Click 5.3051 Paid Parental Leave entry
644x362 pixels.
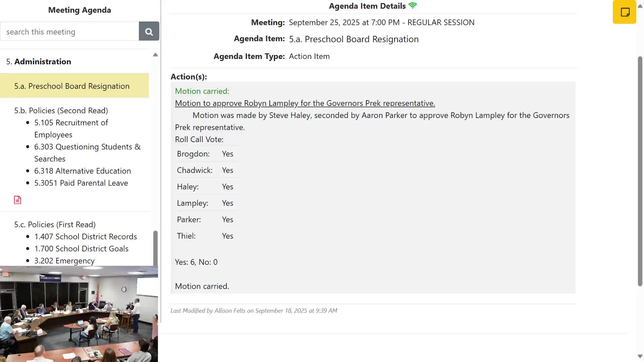(81, 183)
